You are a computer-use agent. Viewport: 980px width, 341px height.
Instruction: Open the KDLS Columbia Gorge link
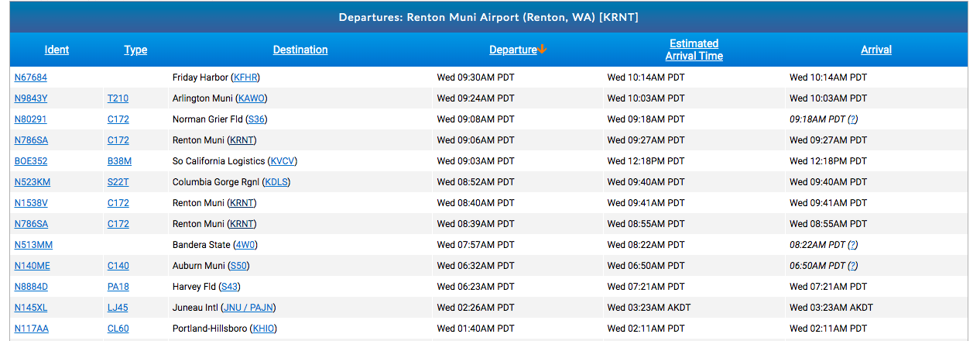coord(276,182)
